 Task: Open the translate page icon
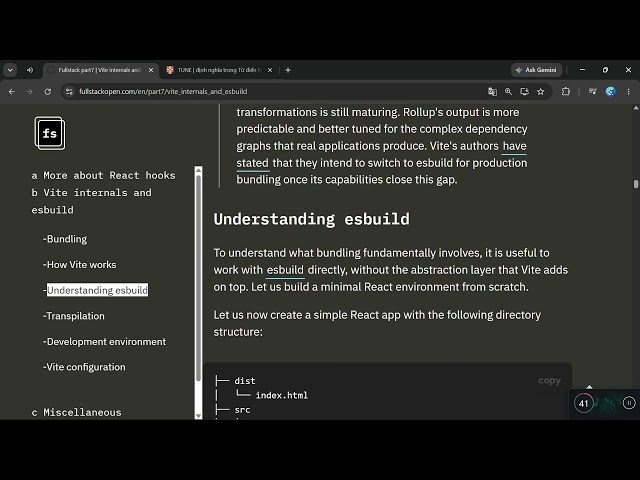pyautogui.click(x=492, y=91)
